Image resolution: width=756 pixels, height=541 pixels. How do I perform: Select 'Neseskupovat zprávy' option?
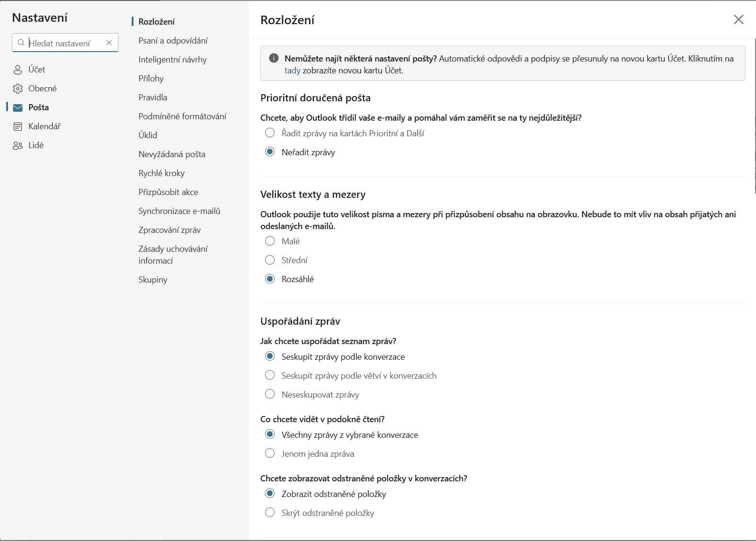click(270, 394)
